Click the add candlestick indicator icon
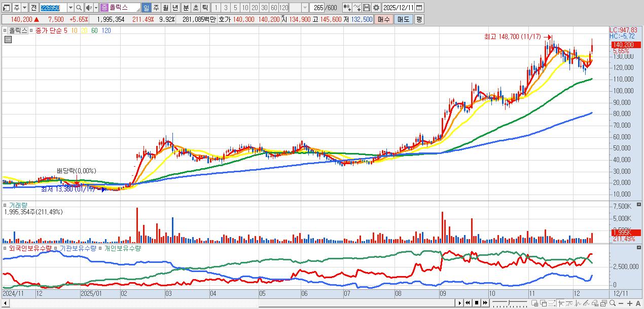This screenshot has height=309, width=644. coord(347,8)
